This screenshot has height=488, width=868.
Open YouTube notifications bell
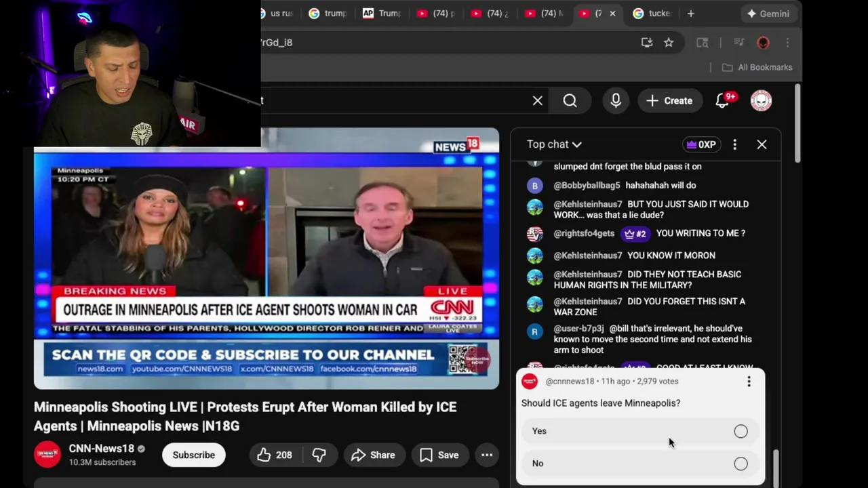724,100
